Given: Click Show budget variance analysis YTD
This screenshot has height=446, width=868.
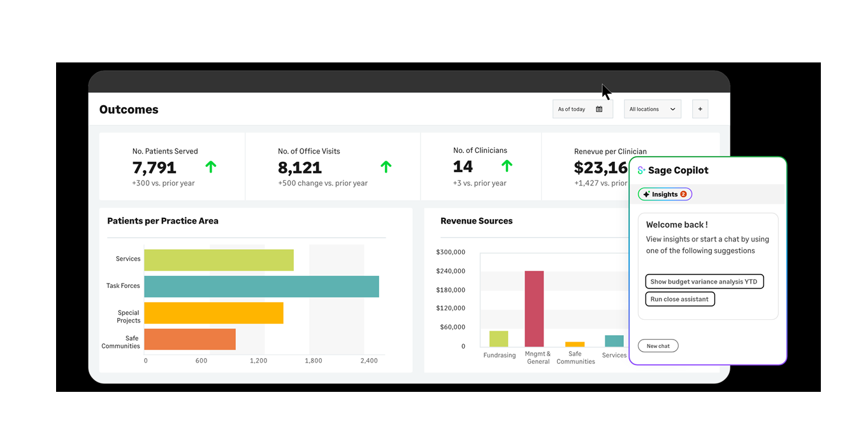Looking at the screenshot, I should (704, 281).
